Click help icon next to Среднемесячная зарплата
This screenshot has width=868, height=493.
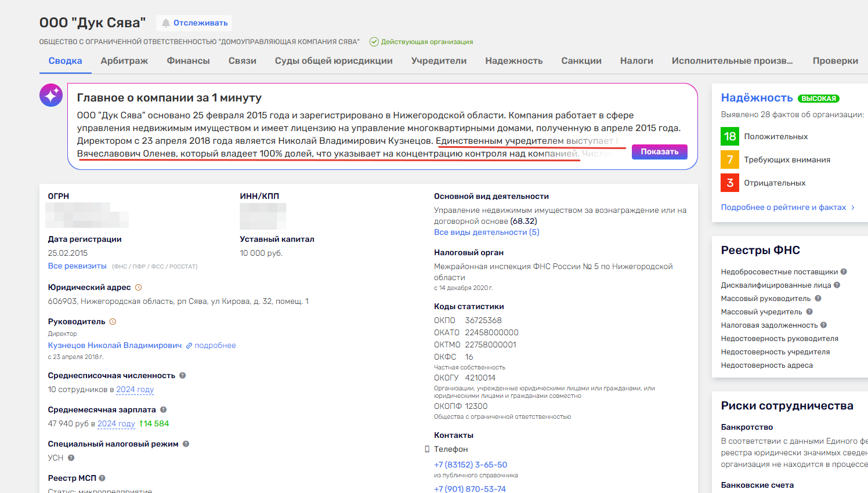(164, 410)
